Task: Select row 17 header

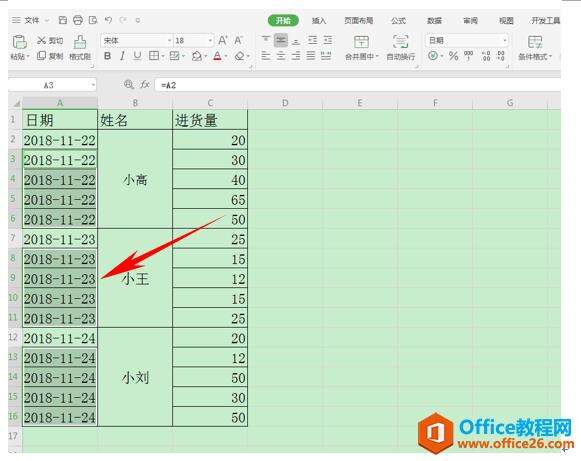Action: pos(13,436)
